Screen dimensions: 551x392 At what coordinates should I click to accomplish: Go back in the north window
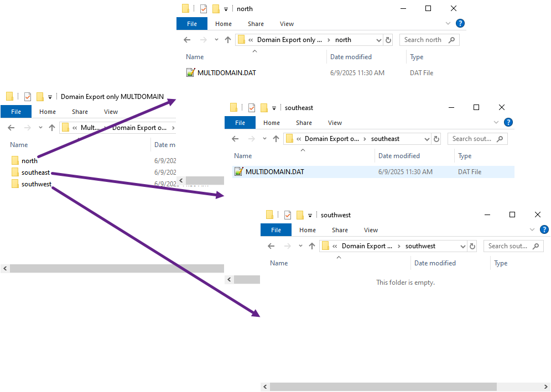click(x=187, y=40)
